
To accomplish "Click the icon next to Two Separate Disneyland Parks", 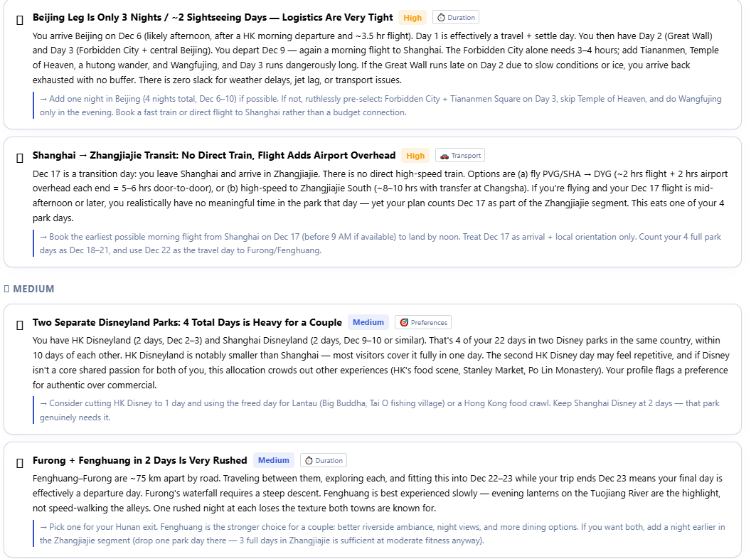I will click(x=20, y=325).
